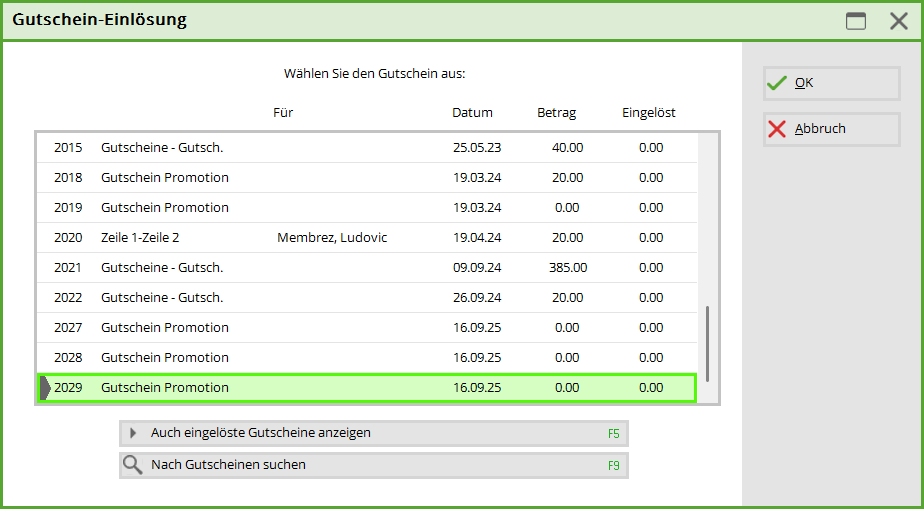Image resolution: width=924 pixels, height=509 pixels.
Task: Select voucher 2019 with amount 0.00
Action: coord(366,208)
